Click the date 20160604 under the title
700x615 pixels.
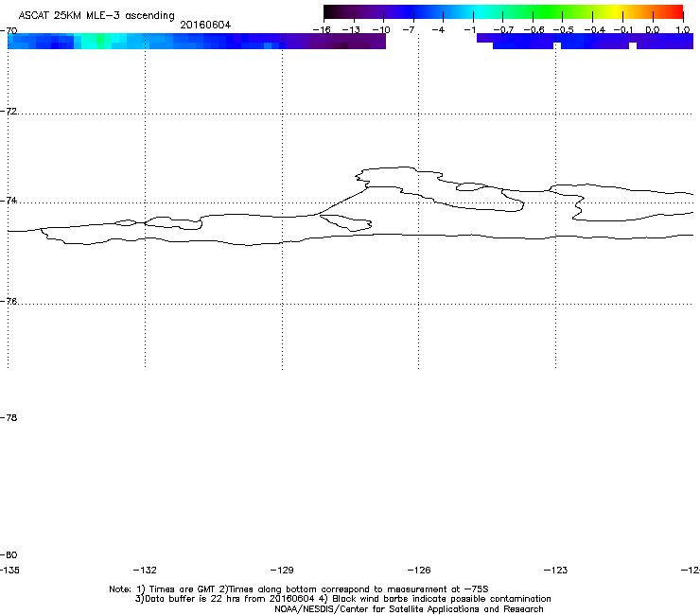tap(205, 25)
